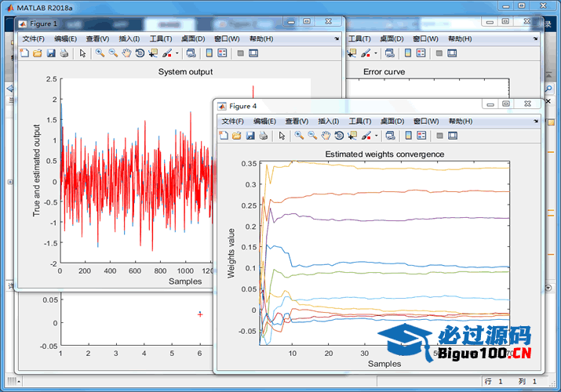Select Zoom In tool in Figure 1
561x392 pixels.
point(100,53)
